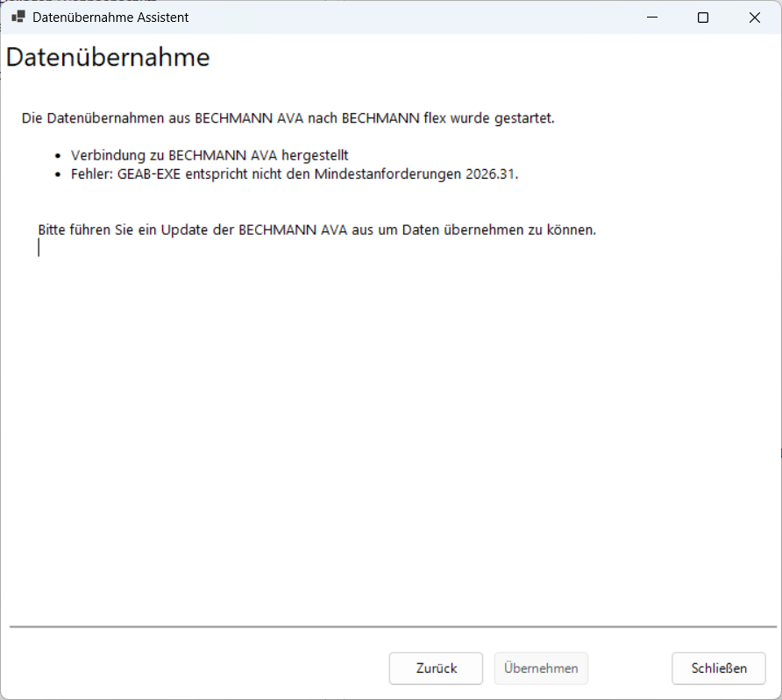
Task: Minimize the Datenübernahme Assistent window
Action: click(x=651, y=17)
